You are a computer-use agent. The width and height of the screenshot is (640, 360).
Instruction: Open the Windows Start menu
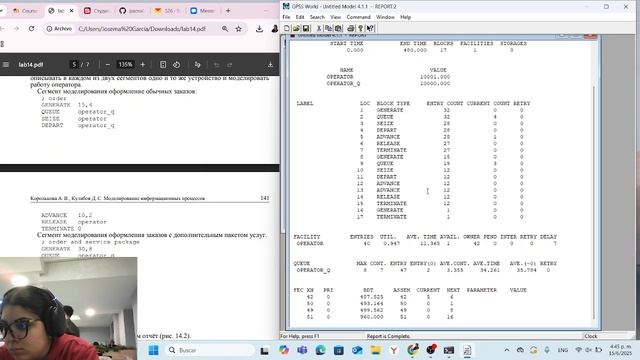pyautogui.click(x=153, y=350)
